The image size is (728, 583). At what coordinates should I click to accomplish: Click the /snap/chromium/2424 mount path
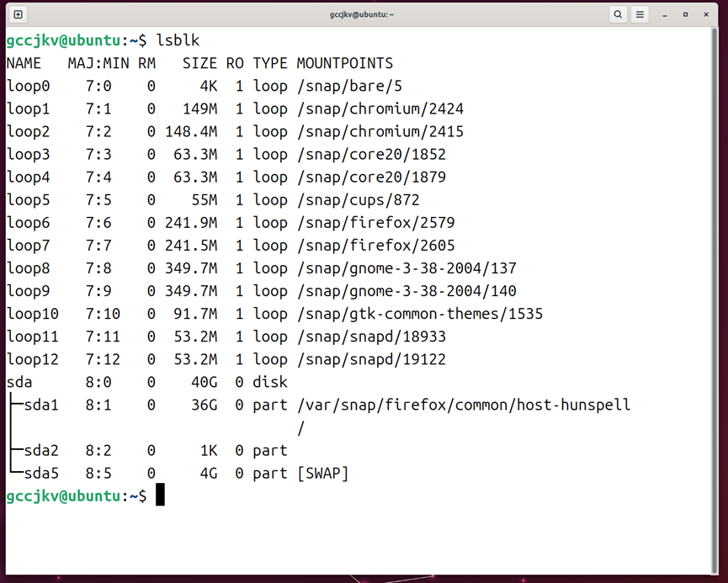coord(380,109)
